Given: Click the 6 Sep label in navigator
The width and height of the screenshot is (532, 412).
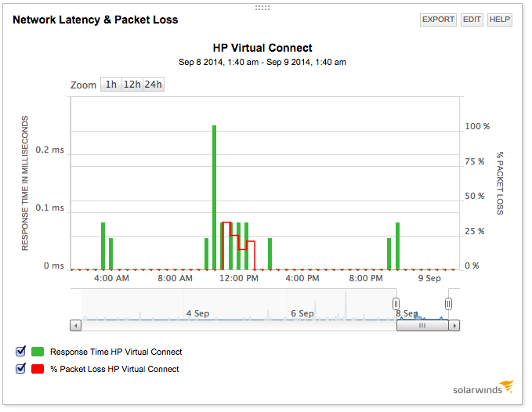Looking at the screenshot, I should coord(302,313).
